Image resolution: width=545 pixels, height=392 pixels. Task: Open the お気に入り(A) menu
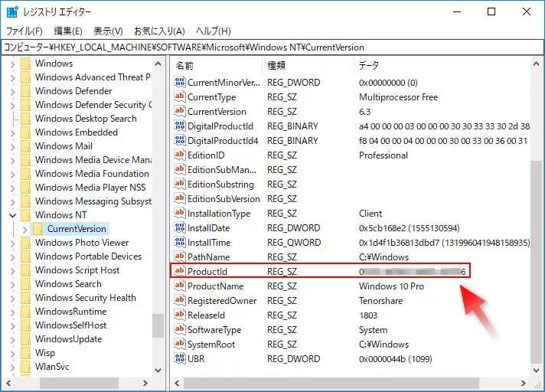tap(159, 31)
